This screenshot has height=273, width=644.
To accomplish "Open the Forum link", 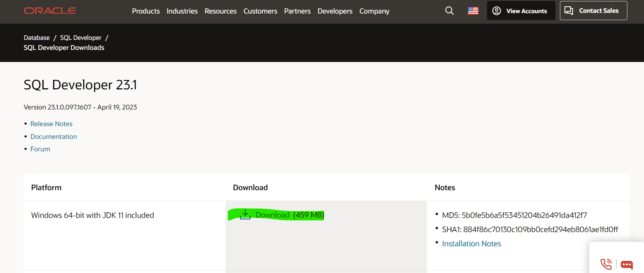I will 40,149.
